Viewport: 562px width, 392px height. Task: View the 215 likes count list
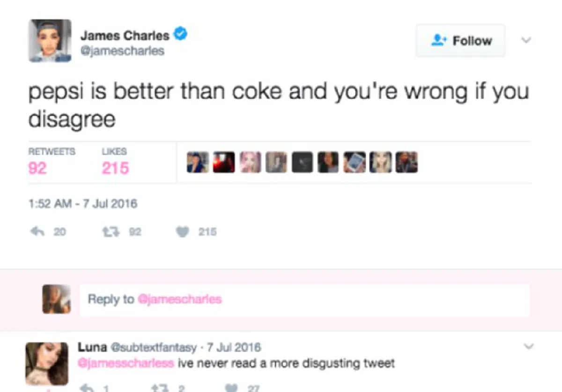click(115, 168)
